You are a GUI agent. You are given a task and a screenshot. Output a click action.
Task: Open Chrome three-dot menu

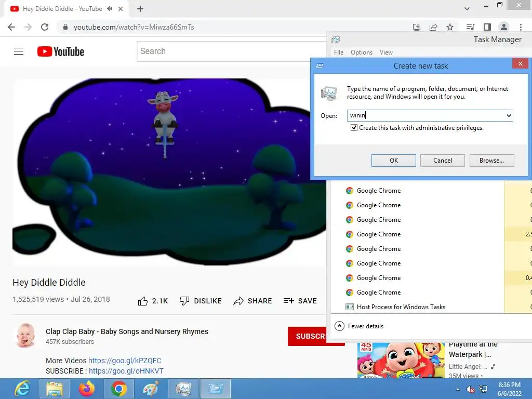point(521,27)
